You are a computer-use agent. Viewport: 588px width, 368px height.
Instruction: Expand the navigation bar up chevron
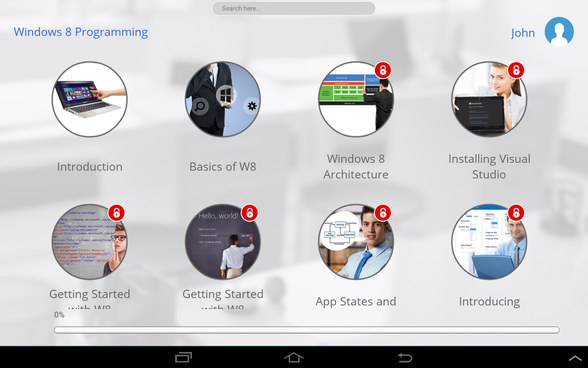click(575, 358)
